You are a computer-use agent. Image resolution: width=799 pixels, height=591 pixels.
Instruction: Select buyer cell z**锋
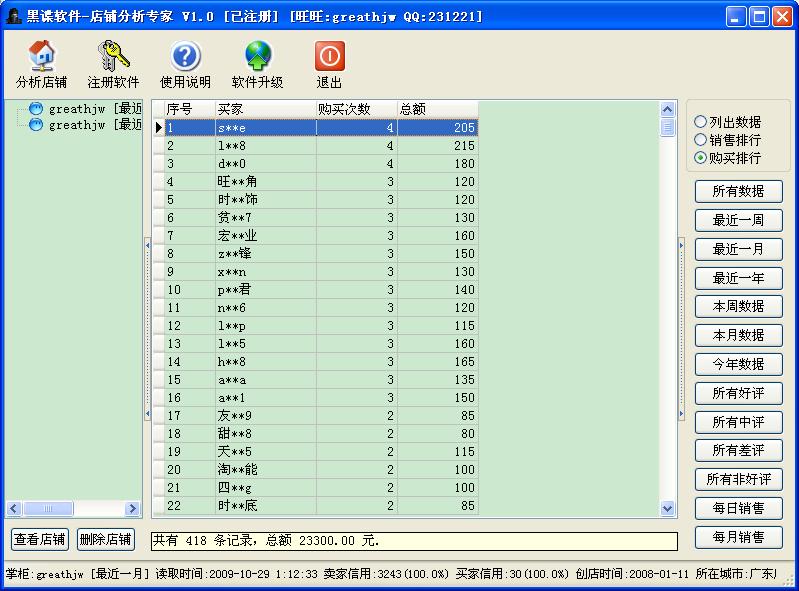[265, 254]
